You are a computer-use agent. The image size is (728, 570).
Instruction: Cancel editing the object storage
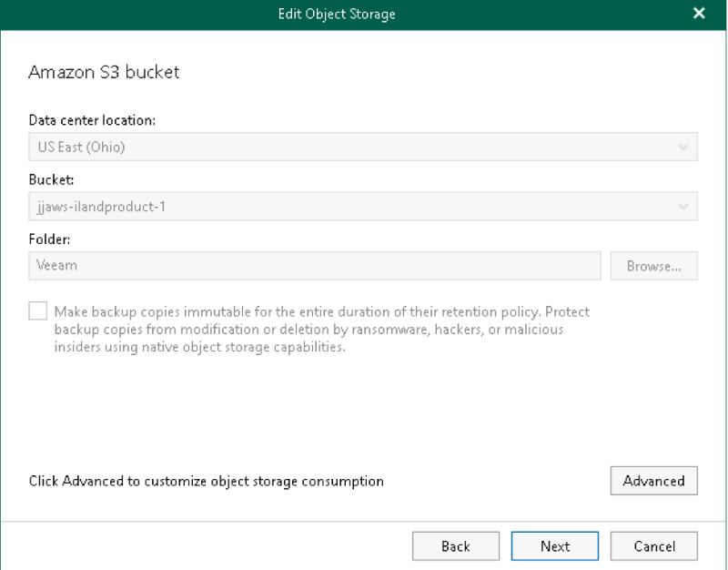click(653, 546)
